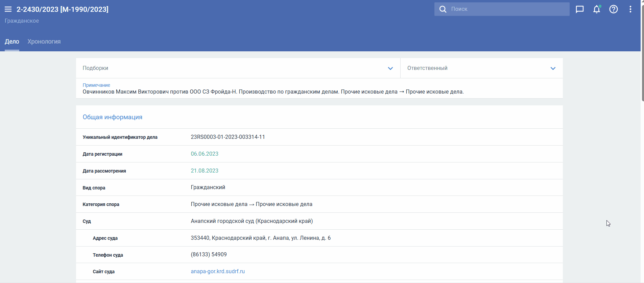
Task: Click the Примечание note text field
Action: [273, 92]
